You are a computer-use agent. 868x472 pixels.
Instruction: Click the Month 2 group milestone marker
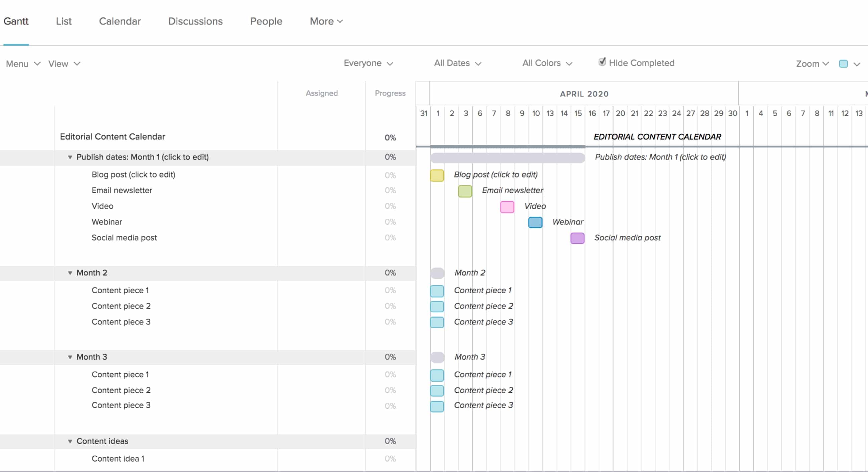click(x=437, y=274)
